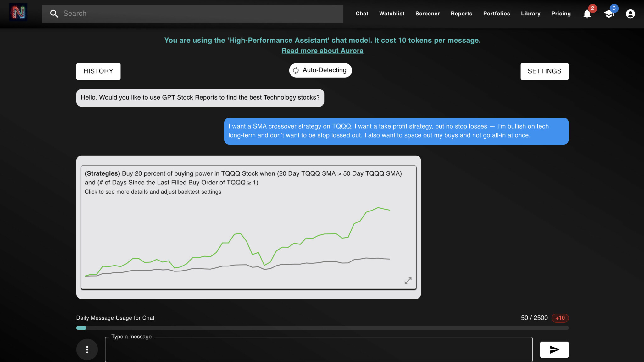The image size is (644, 362).
Task: Expand the strategy chart to fullscreen
Action: click(x=408, y=281)
